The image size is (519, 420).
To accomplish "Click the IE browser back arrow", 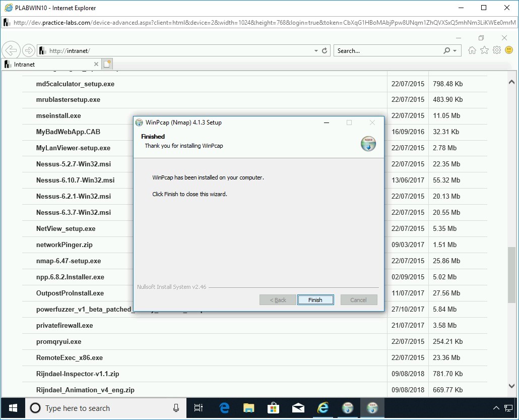I will click(x=11, y=50).
